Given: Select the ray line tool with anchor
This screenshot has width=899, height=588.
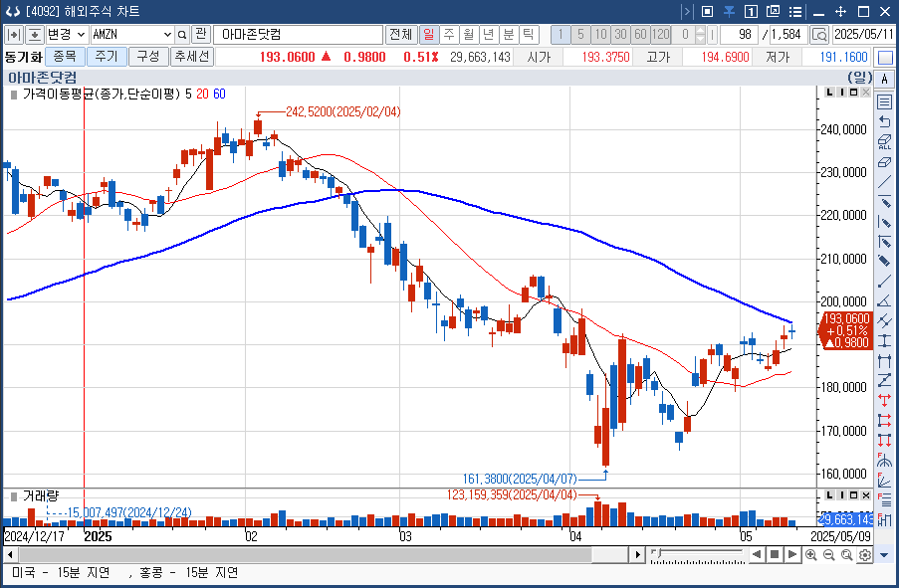Looking at the screenshot, I should (884, 281).
